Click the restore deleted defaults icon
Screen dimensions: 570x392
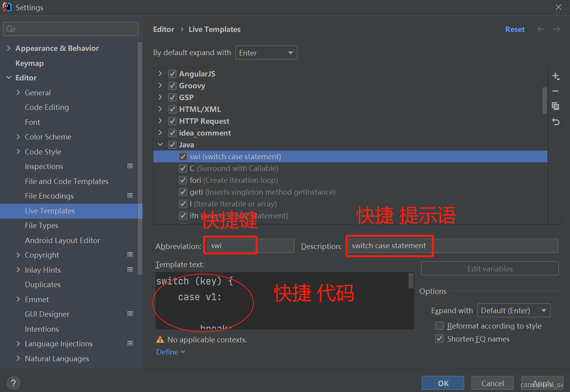[x=555, y=122]
